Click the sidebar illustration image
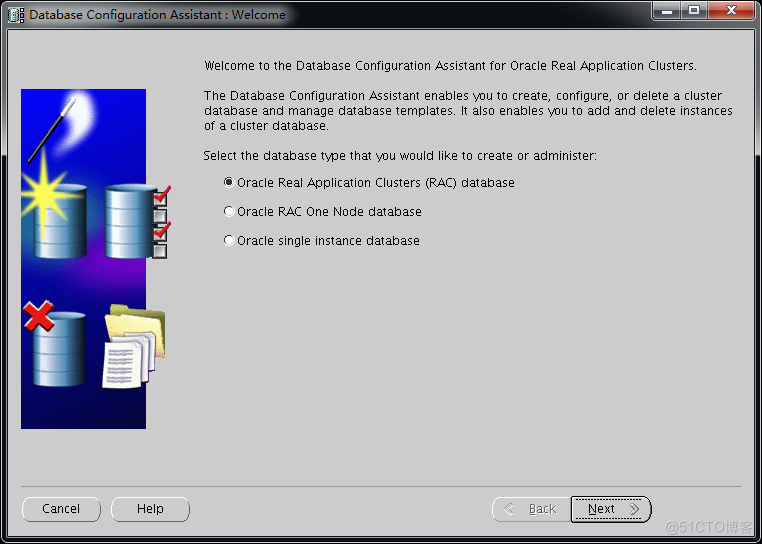The height and width of the screenshot is (544, 762). [95, 259]
